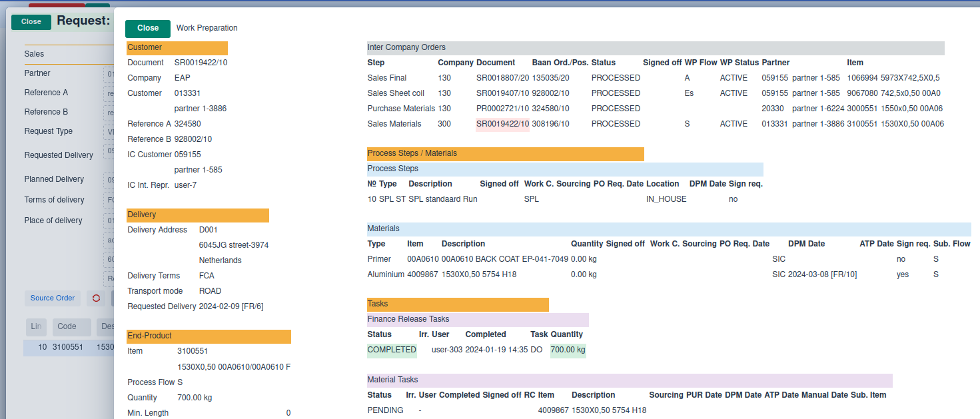The height and width of the screenshot is (419, 980).
Task: Click Reference B value 928002/10 in Customer section
Action: click(193, 139)
